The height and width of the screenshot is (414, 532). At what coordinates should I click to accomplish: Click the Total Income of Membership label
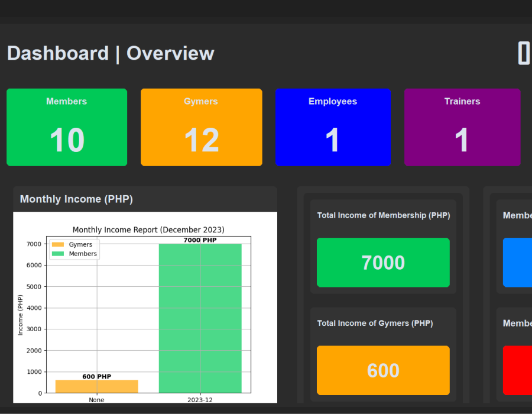point(383,215)
